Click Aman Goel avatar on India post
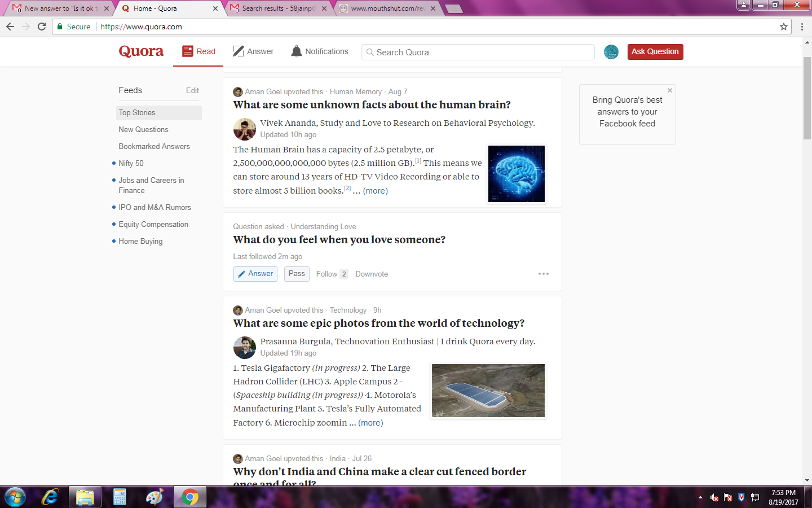 coord(238,458)
